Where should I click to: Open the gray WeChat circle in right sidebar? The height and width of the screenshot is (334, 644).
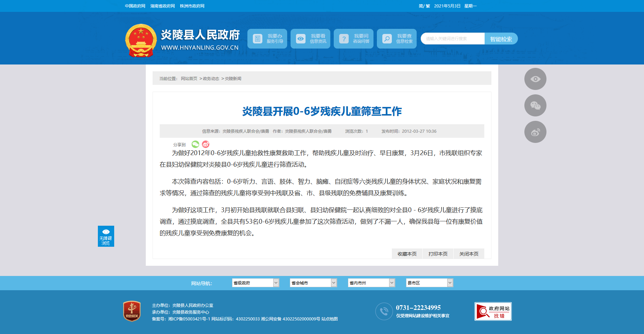pos(535,106)
